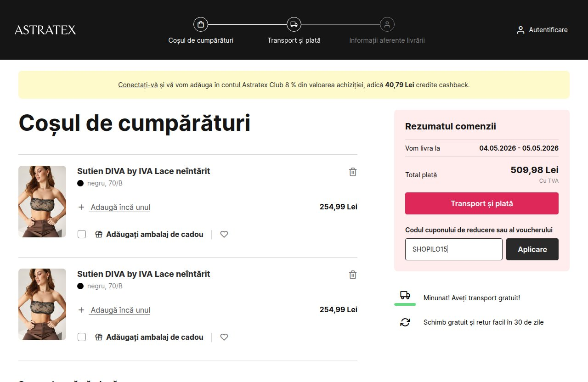Click the green free-shipping progress bar

coord(405,304)
